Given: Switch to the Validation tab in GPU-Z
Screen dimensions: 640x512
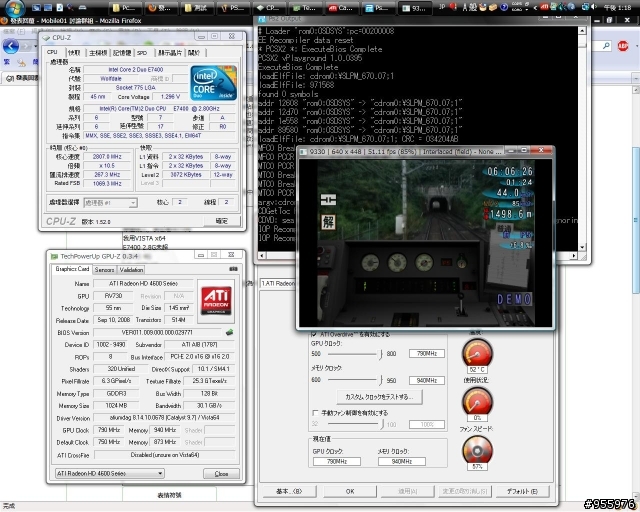Looking at the screenshot, I should [x=131, y=269].
